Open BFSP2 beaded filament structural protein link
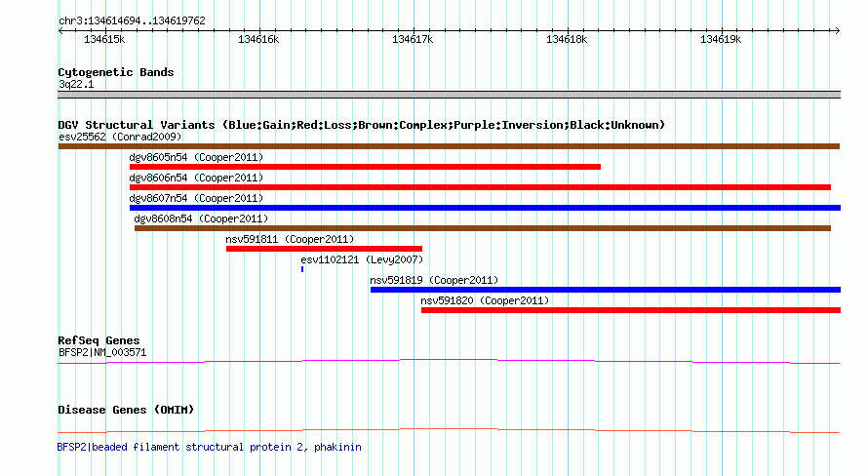Screen dimensions: 868x476 click(x=210, y=447)
